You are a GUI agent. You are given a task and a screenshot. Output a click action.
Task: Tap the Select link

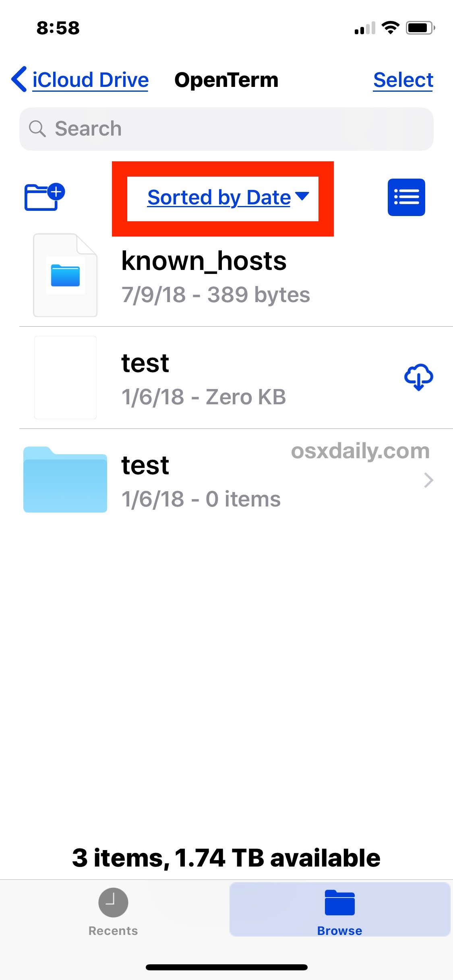coord(403,80)
